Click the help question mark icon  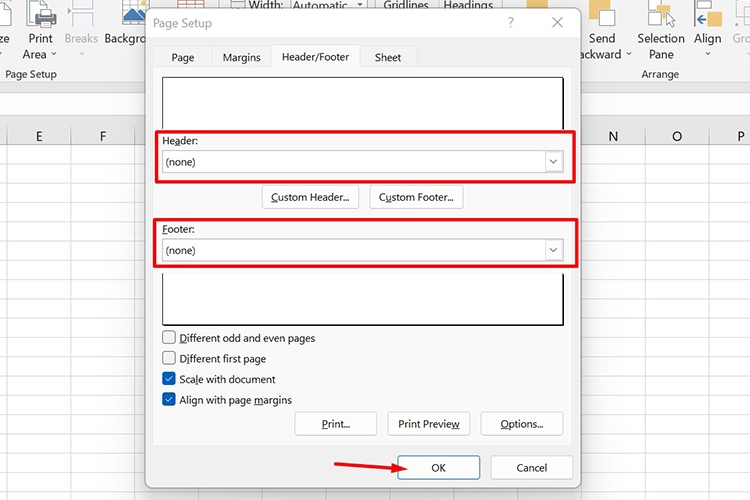[511, 22]
